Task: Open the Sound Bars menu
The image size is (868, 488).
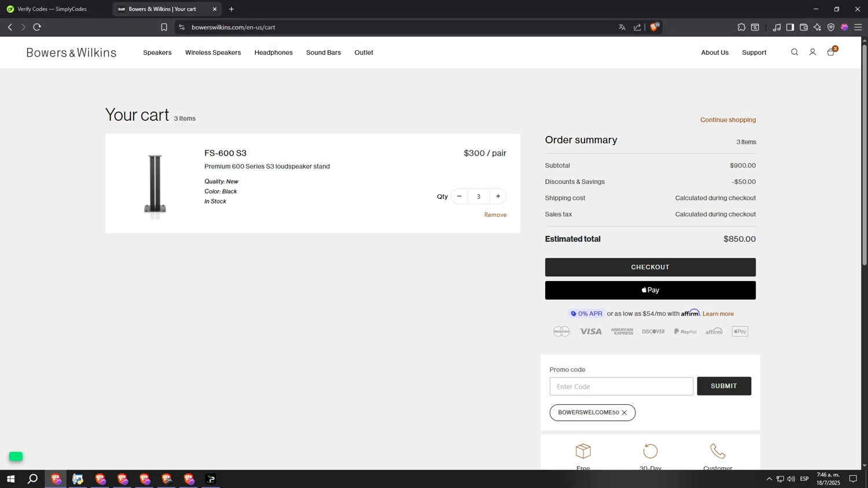Action: coord(323,53)
